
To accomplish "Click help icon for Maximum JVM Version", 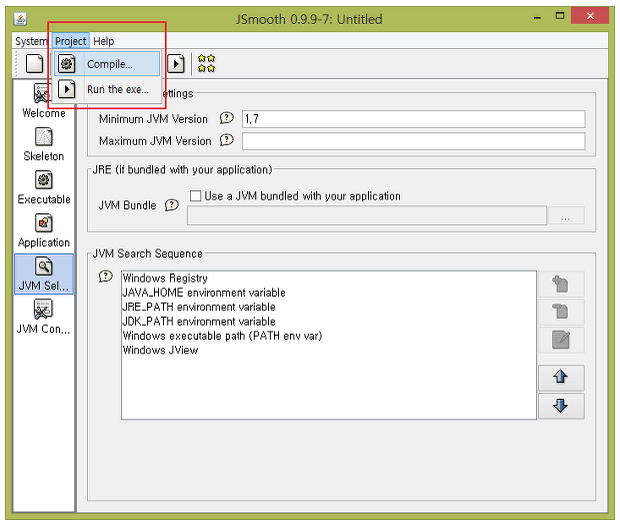I will point(227,140).
